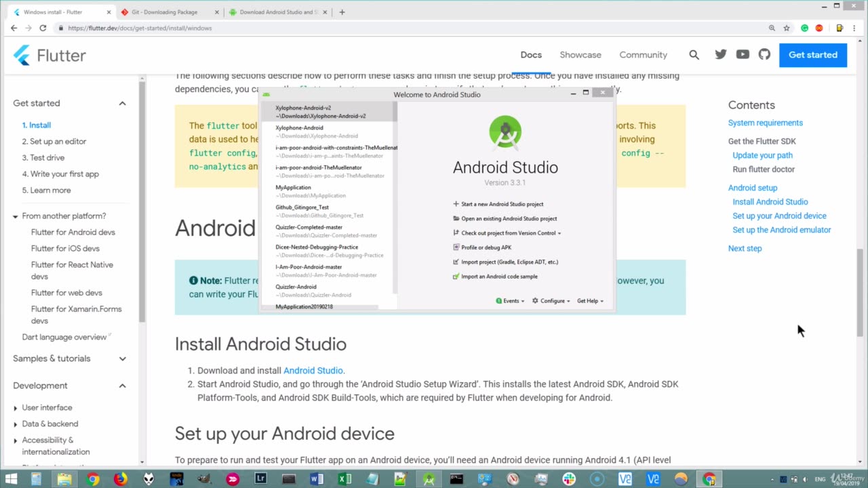
Task: Switch to Windows install - Flutter tab
Action: 61,12
